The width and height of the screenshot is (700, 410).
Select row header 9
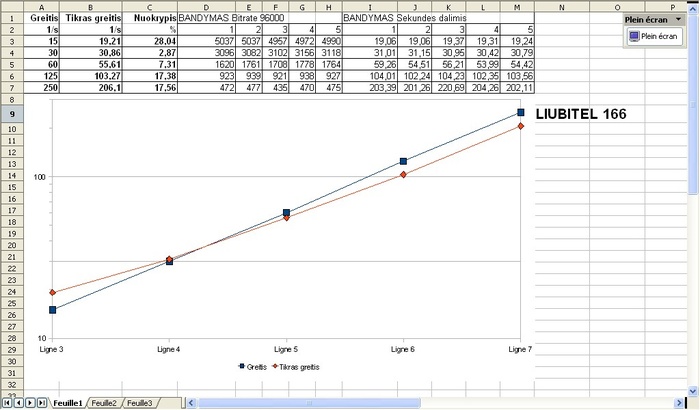coord(10,115)
